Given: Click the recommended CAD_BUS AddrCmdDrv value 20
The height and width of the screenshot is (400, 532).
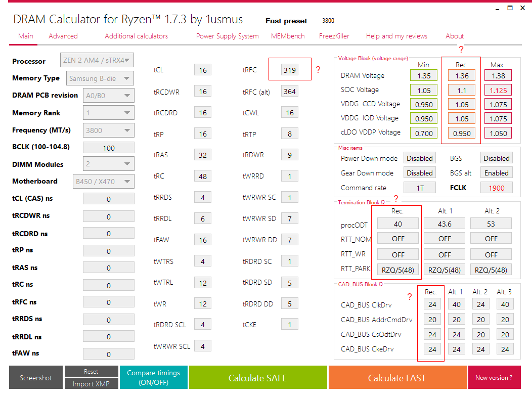Looking at the screenshot, I should coord(432,319).
